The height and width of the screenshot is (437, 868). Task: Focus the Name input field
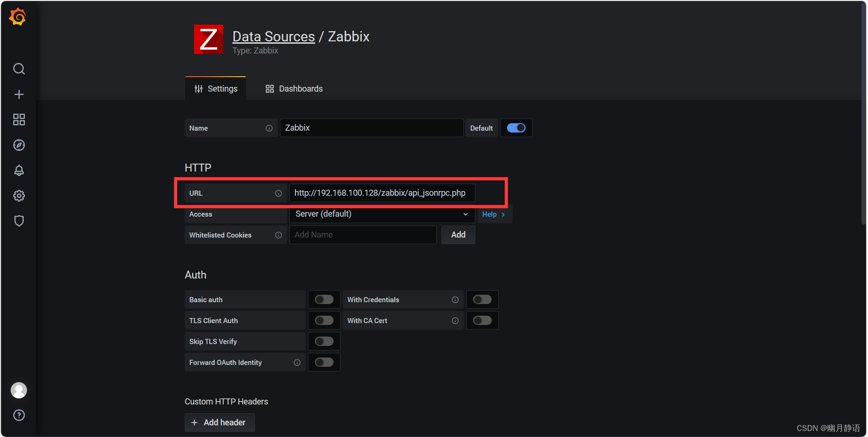(x=372, y=128)
